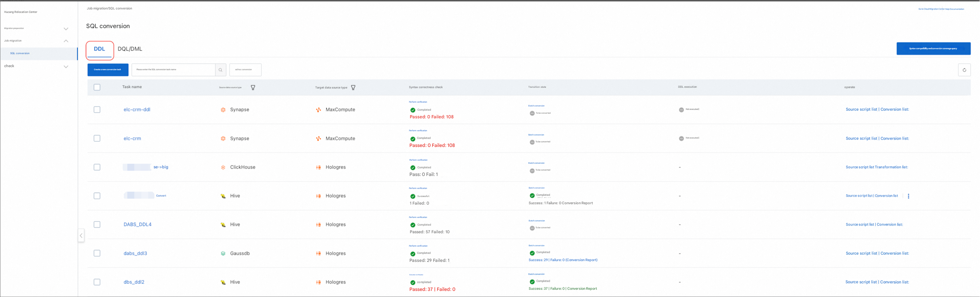Viewport: 980px width, 297px height.
Task: Select SQL conversion in sidebar menu
Action: [x=20, y=53]
